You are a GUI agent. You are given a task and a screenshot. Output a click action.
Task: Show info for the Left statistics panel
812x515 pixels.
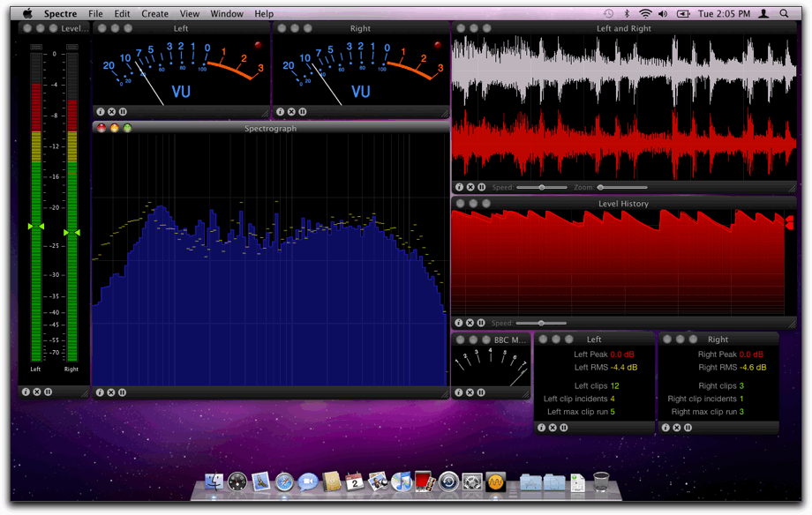[x=542, y=428]
